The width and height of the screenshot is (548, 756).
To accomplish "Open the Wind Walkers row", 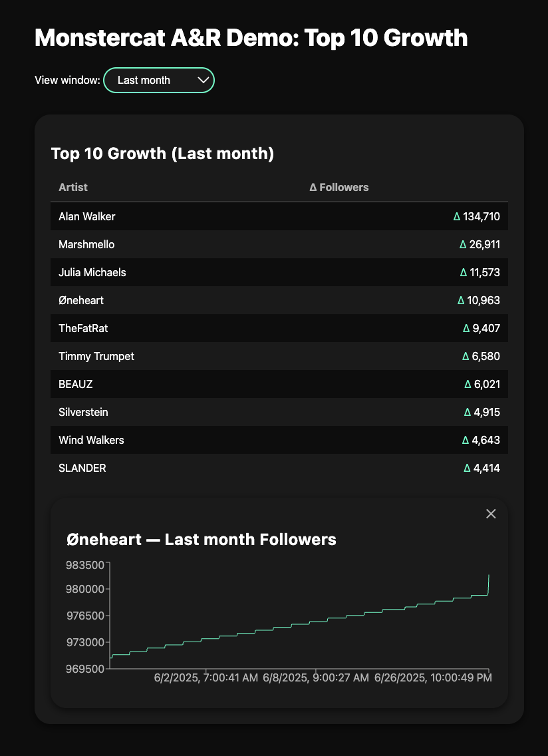I will [279, 440].
